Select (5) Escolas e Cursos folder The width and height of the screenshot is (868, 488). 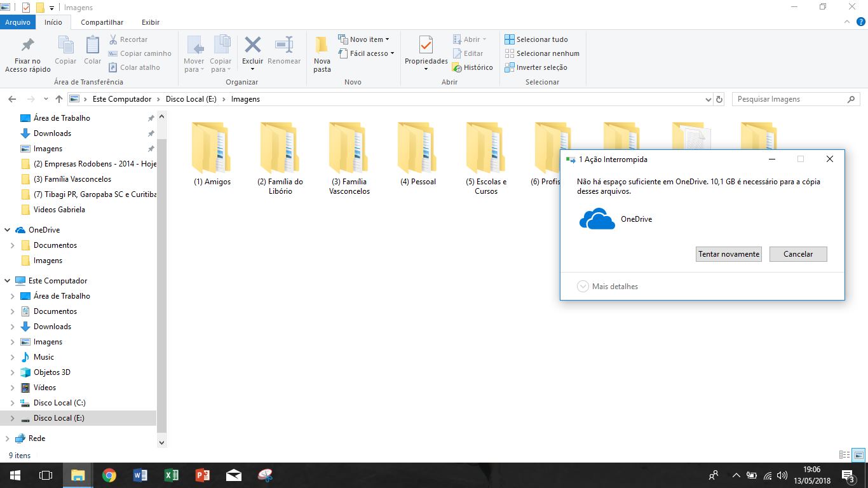click(x=487, y=159)
